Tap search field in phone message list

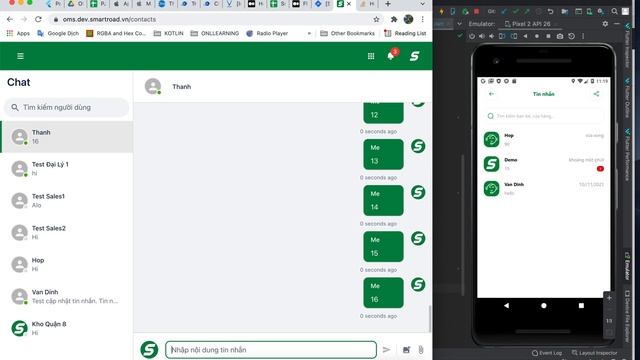543,116
